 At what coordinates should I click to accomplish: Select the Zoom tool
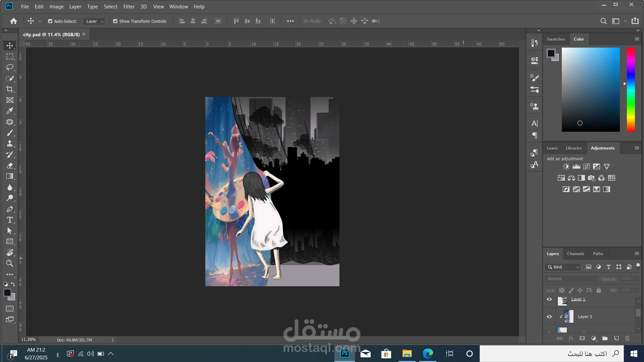10,263
